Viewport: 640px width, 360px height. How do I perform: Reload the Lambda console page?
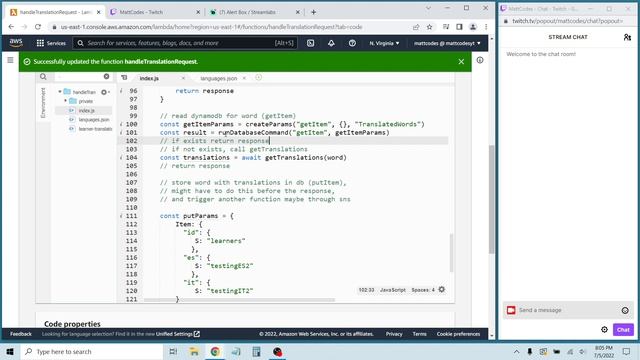click(x=38, y=27)
